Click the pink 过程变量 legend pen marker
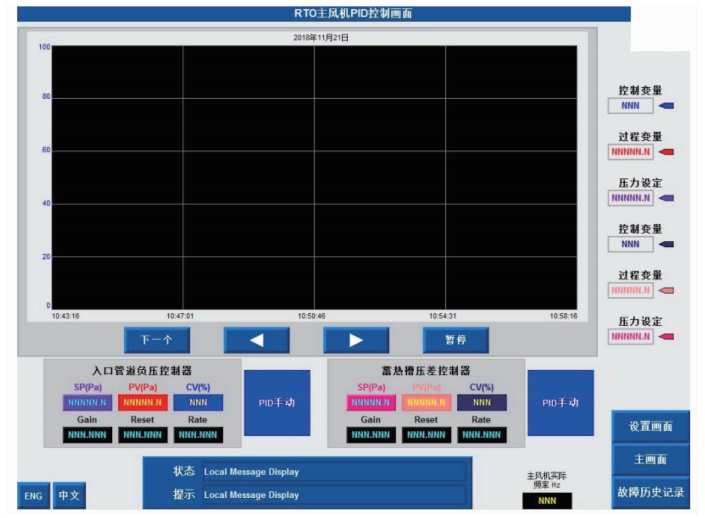The height and width of the screenshot is (518, 705). 667,290
